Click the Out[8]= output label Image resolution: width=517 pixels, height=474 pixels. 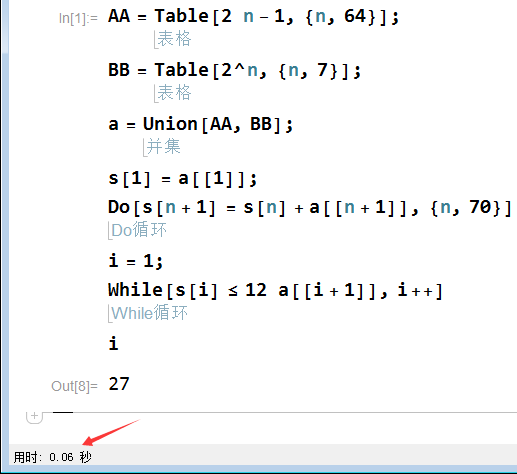[x=74, y=386]
